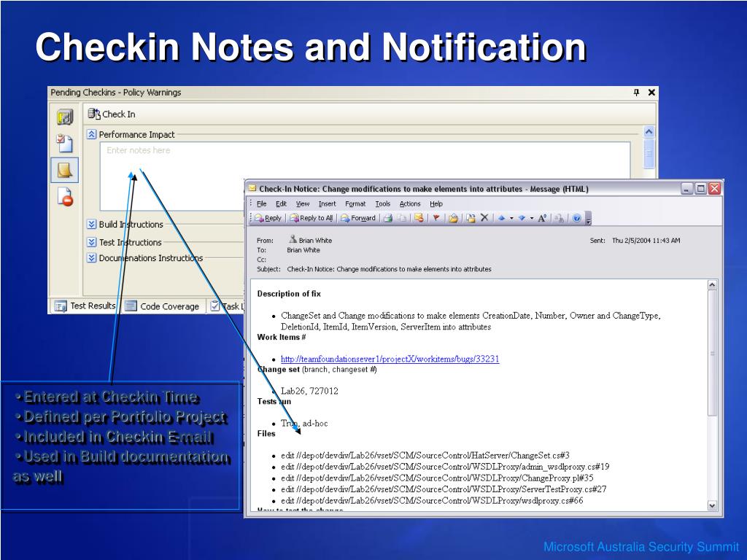Select yellow Check-in Notes icon in sidebar
This screenshot has height=560, width=747.
tap(65, 170)
